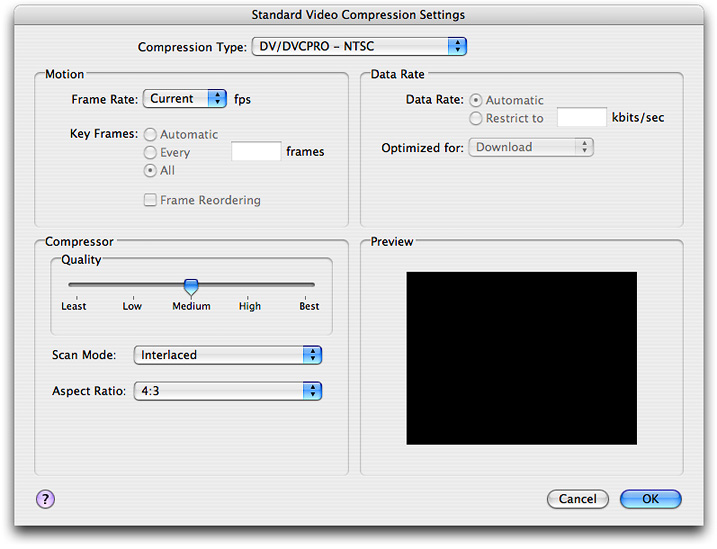Confirm settings with the OK button

[650, 499]
